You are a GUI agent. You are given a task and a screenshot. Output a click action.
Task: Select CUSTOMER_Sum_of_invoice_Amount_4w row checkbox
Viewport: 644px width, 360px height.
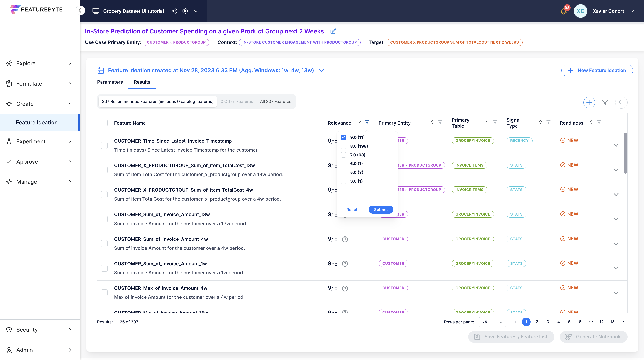click(x=104, y=244)
